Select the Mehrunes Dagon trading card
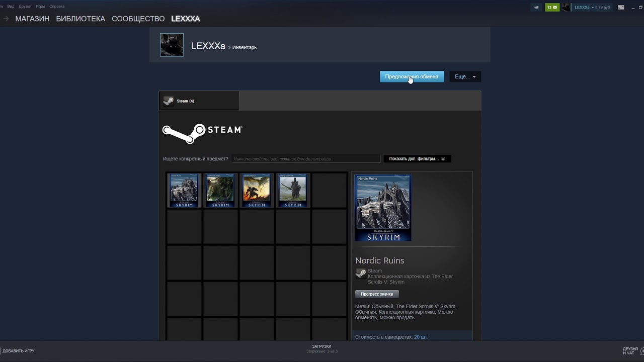Image resolution: width=644 pixels, height=362 pixels. pyautogui.click(x=220, y=191)
